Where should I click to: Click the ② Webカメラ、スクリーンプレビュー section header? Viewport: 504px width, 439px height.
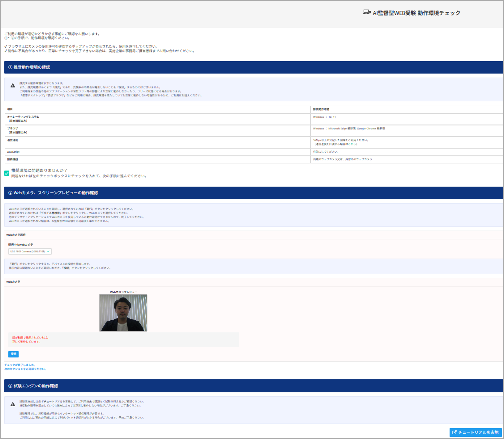tap(254, 193)
